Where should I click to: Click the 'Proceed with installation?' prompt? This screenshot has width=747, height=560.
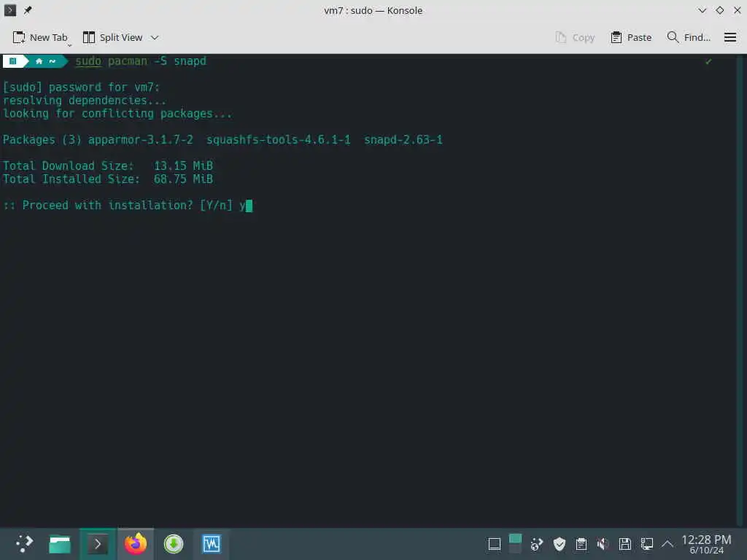pos(108,205)
